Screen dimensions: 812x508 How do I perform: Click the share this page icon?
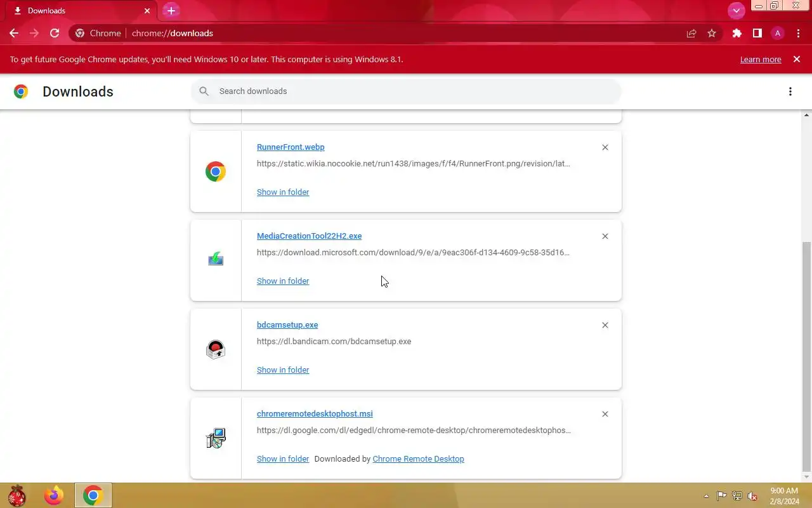click(691, 33)
